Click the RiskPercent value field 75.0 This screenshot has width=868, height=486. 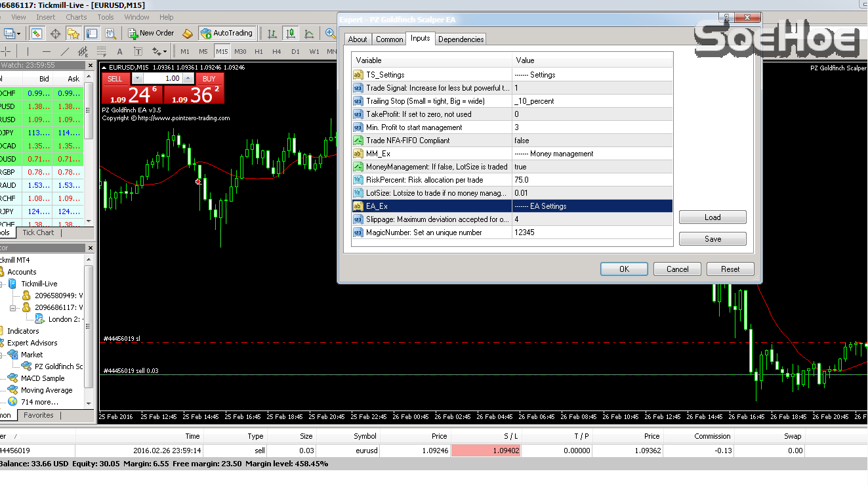click(592, 180)
